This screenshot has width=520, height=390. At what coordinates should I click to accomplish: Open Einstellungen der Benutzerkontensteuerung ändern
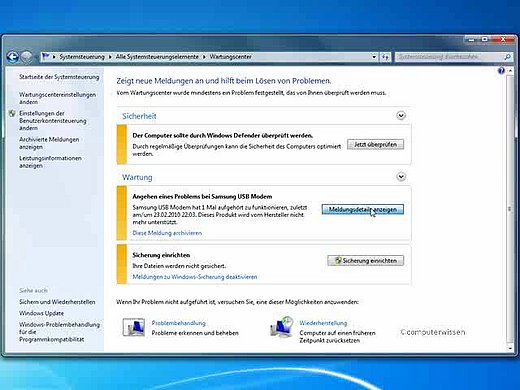pos(53,121)
